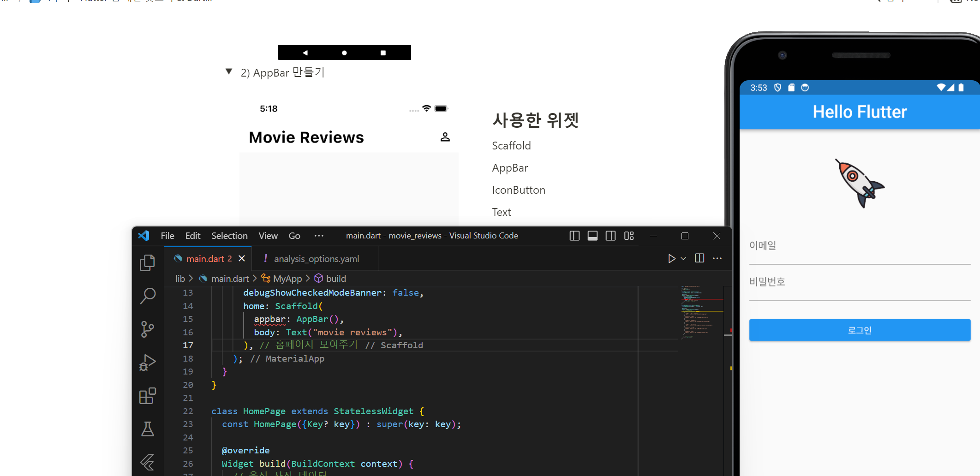The height and width of the screenshot is (476, 980).
Task: Click build method in breadcrumb
Action: coord(336,279)
